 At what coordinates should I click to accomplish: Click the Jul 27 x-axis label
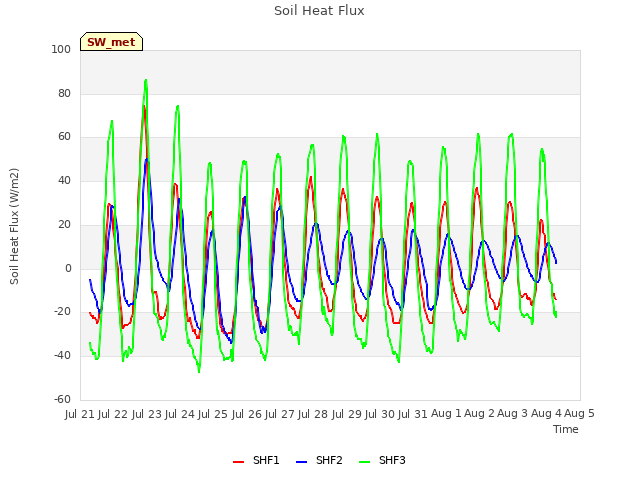click(280, 414)
